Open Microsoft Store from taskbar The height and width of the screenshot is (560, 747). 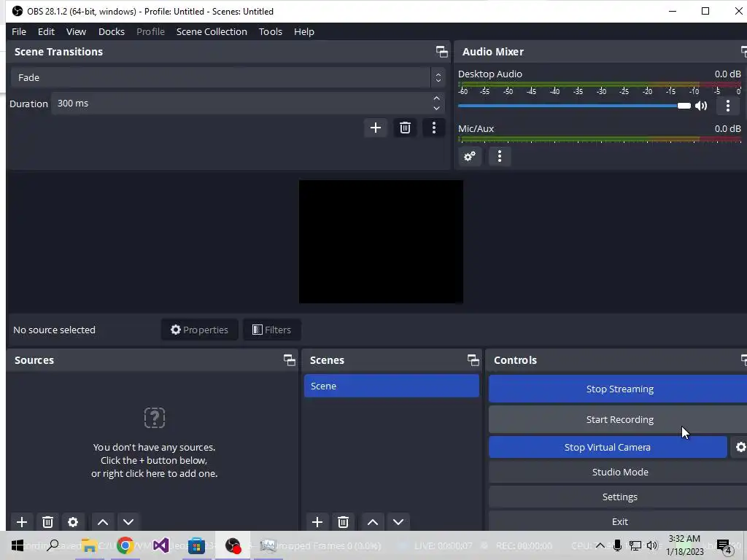pyautogui.click(x=196, y=545)
